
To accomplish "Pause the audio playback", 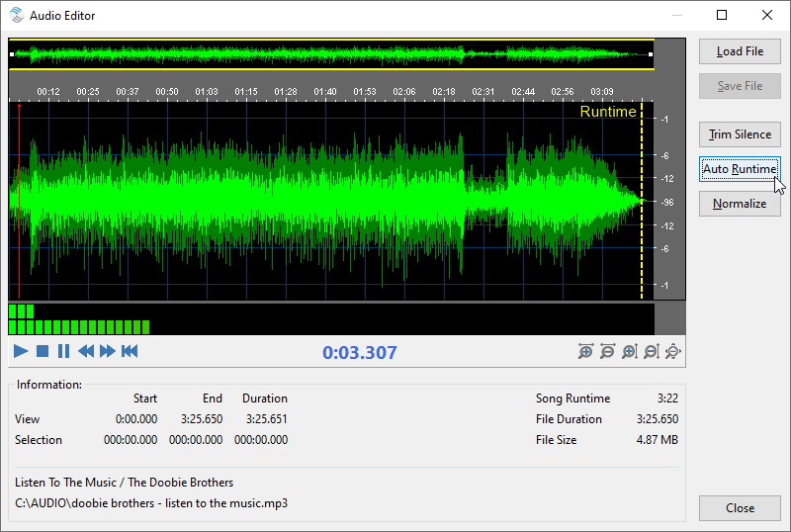I will pyautogui.click(x=63, y=351).
